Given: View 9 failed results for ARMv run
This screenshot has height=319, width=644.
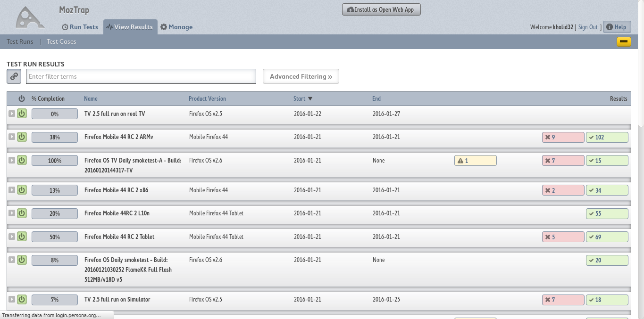Looking at the screenshot, I should point(563,137).
